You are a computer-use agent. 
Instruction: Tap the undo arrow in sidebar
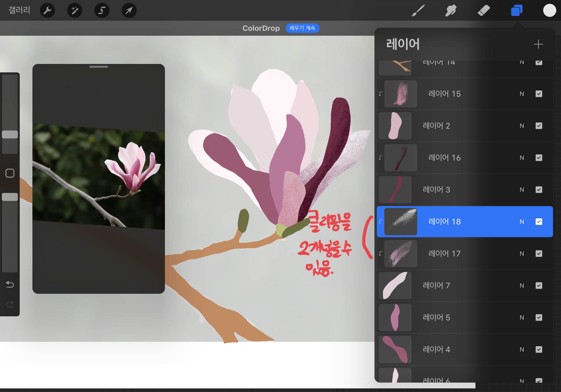coord(10,284)
